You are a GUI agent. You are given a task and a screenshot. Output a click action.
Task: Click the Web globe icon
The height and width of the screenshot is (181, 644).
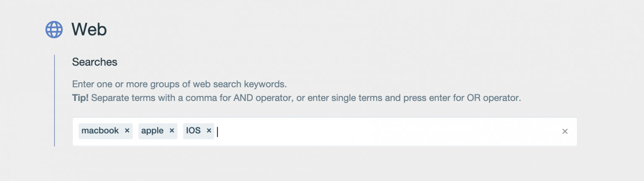[x=54, y=30]
